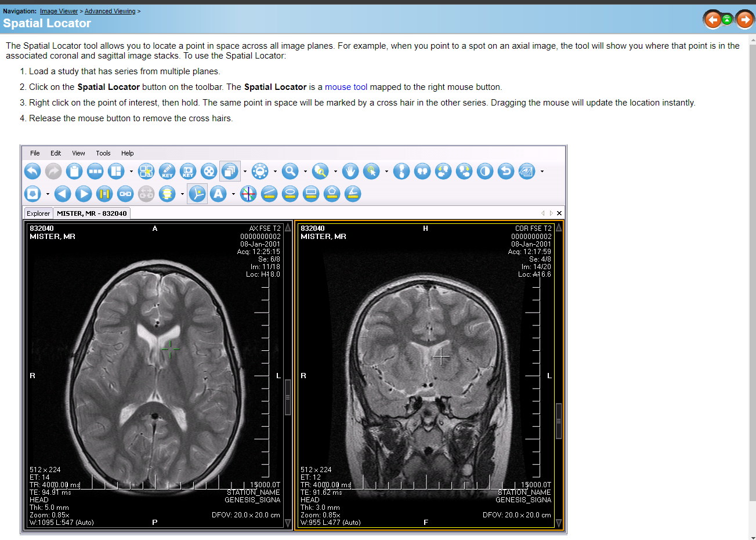
Task: Open the Probe tool dropdown arrow
Action: (386, 171)
